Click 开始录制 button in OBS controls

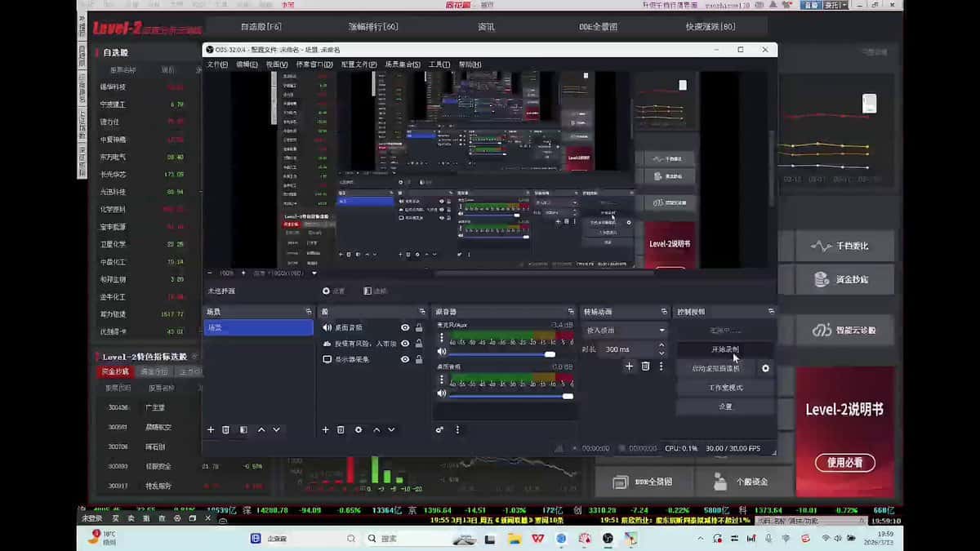[724, 349]
